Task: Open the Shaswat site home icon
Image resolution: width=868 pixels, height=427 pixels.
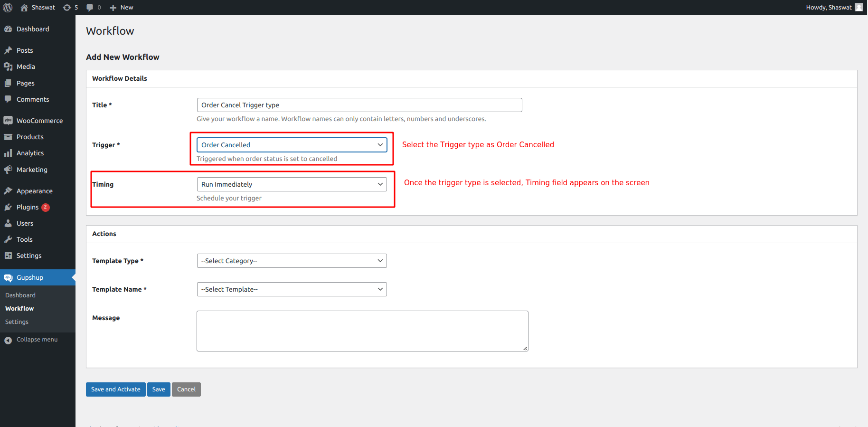Action: click(24, 8)
